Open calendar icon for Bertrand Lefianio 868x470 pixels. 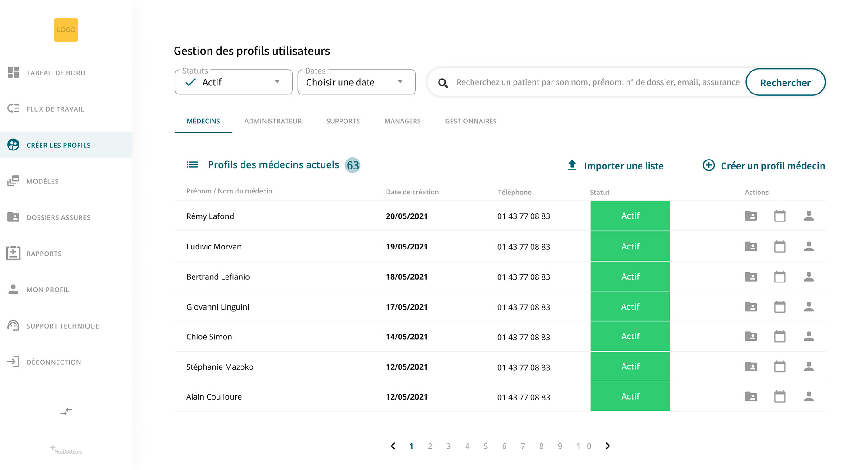780,277
